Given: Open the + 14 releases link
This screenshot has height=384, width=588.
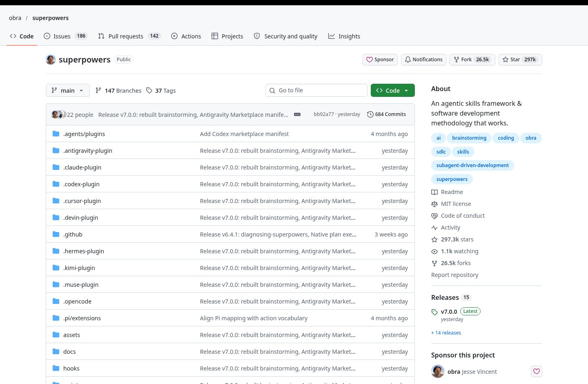Looking at the screenshot, I should pos(446,333).
